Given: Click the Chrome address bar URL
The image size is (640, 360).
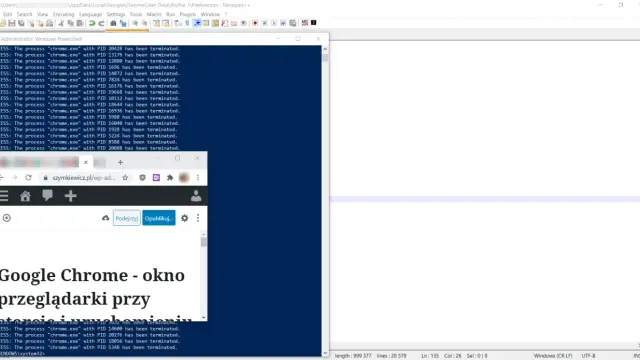Looking at the screenshot, I should [84, 178].
